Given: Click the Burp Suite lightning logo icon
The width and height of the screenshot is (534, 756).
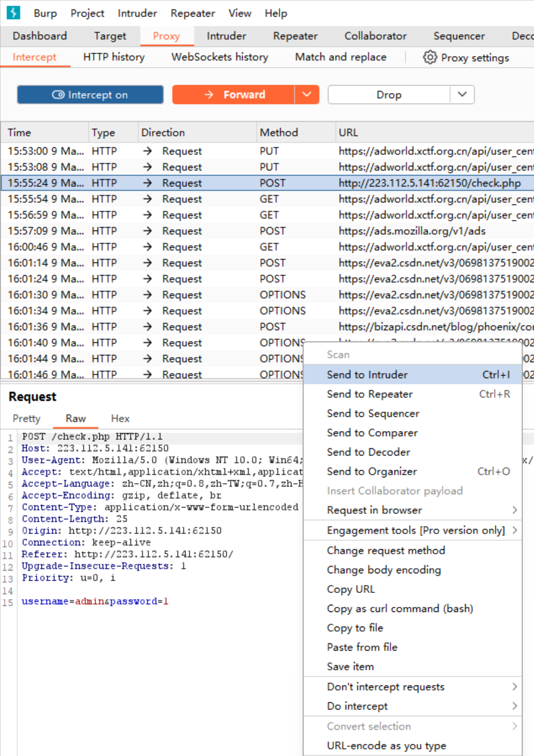Looking at the screenshot, I should point(13,12).
